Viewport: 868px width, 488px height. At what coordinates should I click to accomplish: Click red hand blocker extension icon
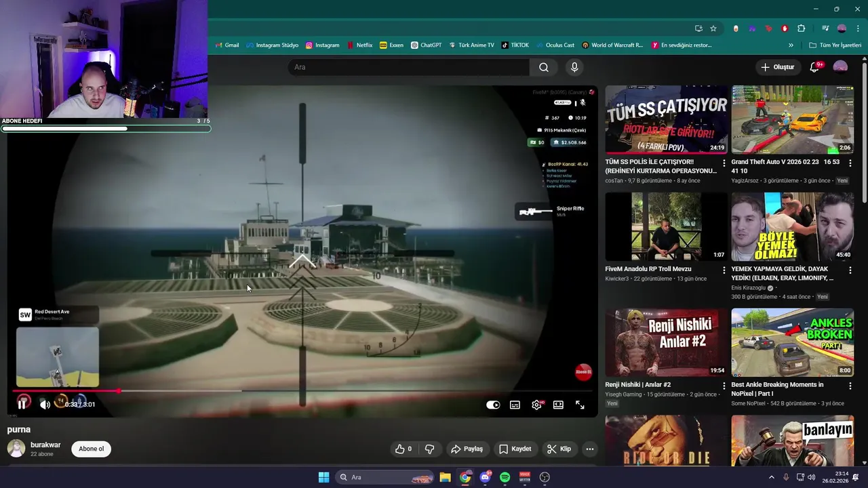coord(785,28)
